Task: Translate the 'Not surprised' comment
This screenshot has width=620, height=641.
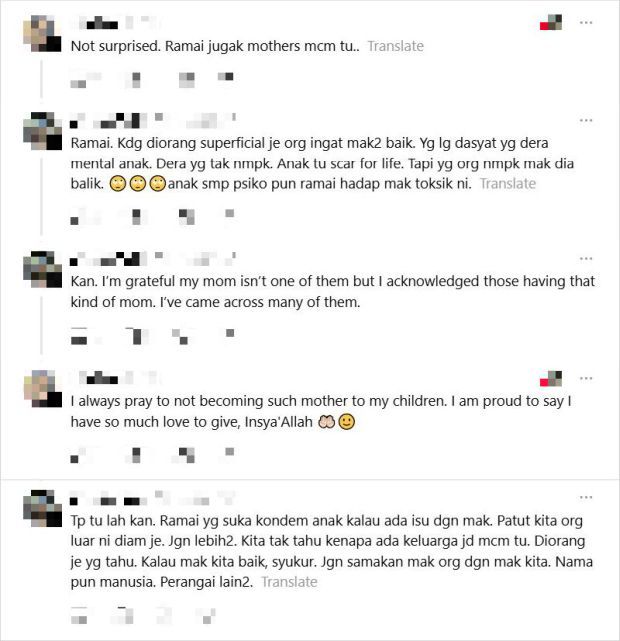Action: (x=395, y=46)
